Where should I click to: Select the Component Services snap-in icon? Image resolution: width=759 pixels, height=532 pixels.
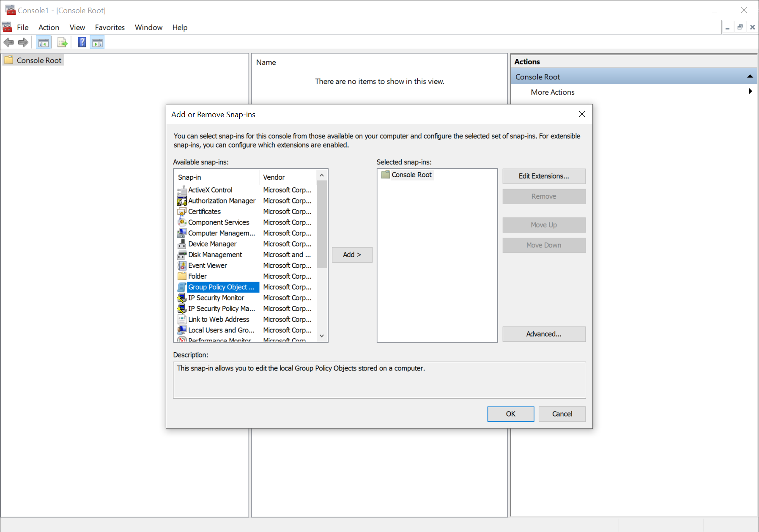coord(182,222)
